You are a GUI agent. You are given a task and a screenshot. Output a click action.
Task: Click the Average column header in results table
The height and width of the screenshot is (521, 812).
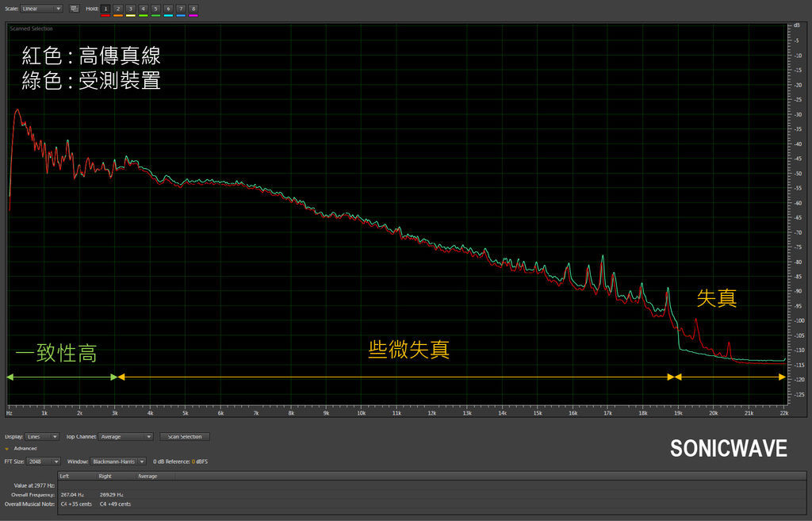(147, 476)
